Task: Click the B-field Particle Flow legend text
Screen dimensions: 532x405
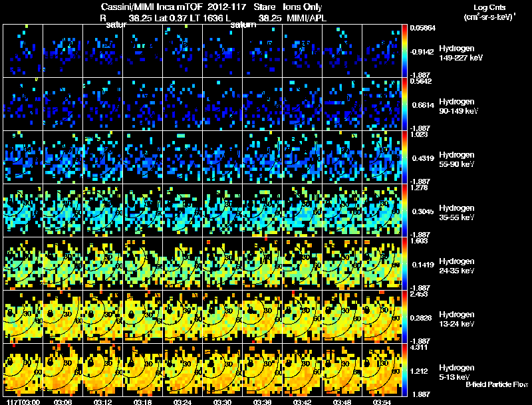Action: click(x=497, y=384)
